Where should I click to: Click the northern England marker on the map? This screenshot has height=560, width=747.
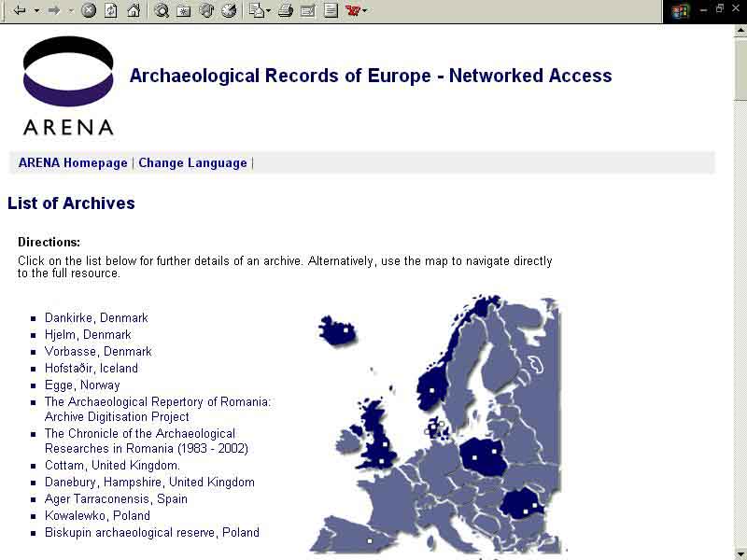pos(385,445)
